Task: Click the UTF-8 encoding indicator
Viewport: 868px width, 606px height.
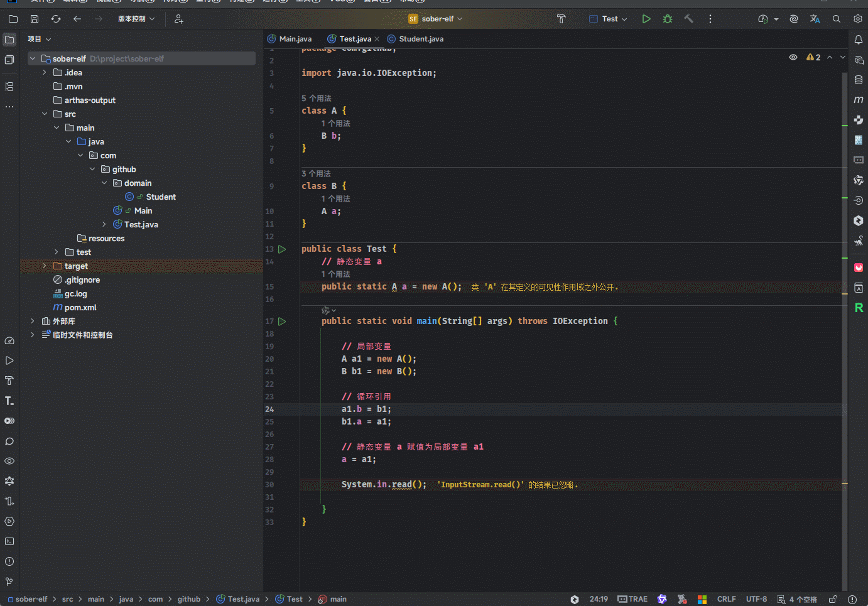Action: point(756,599)
